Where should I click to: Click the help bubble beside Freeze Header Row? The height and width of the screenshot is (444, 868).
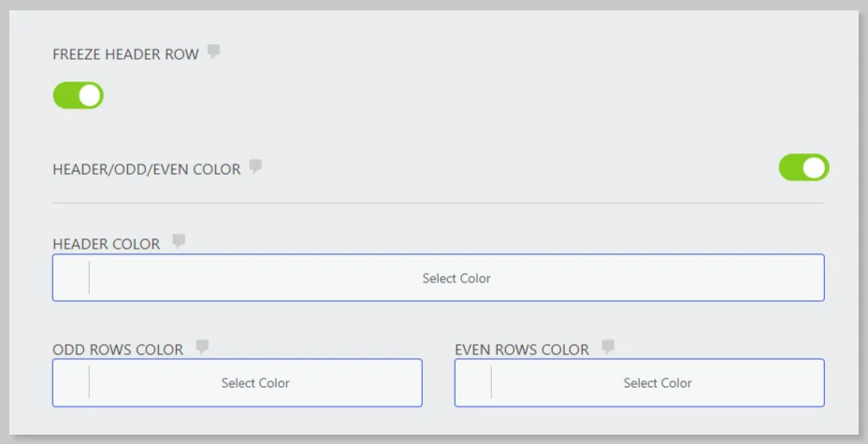214,51
